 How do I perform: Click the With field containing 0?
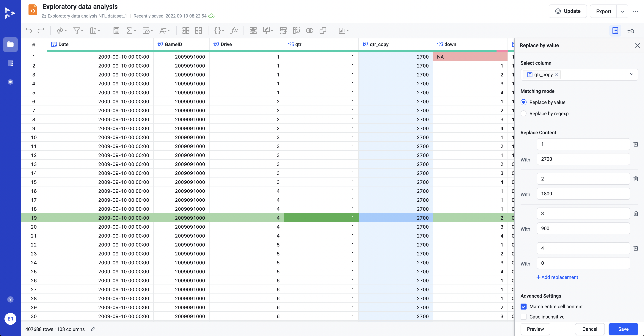point(583,263)
